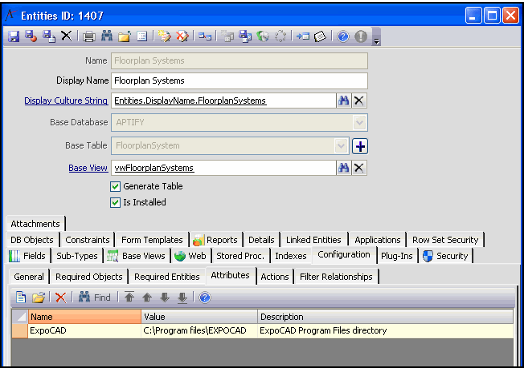Switch to the DB Objects tab
Screen dimensions: 528x376
coord(32,240)
